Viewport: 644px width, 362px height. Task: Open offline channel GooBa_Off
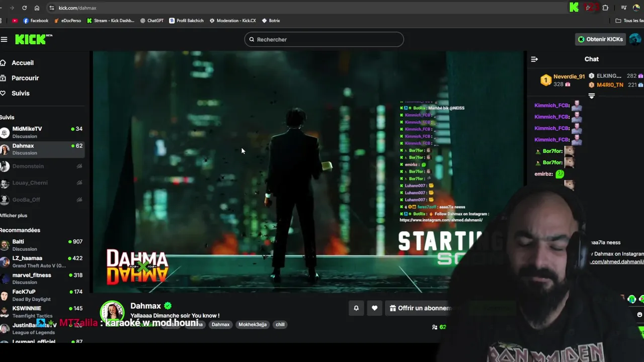42,200
